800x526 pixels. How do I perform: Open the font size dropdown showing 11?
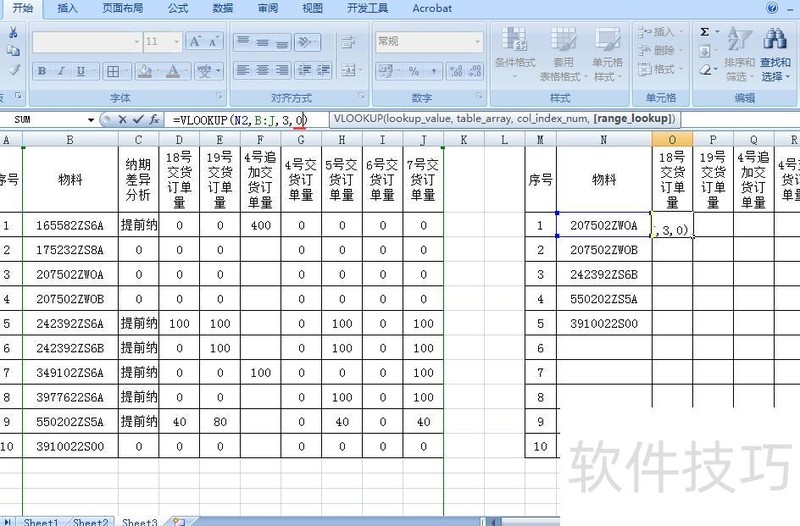pos(177,42)
